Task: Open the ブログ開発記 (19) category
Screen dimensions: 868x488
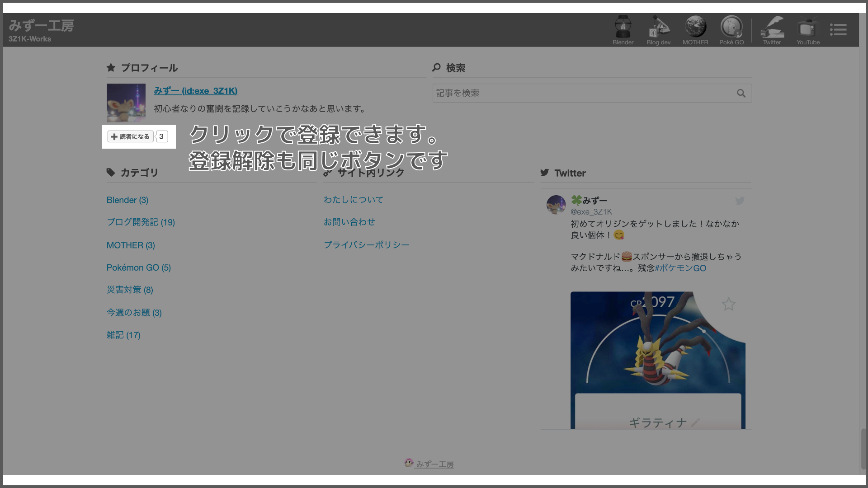Action: 141,222
